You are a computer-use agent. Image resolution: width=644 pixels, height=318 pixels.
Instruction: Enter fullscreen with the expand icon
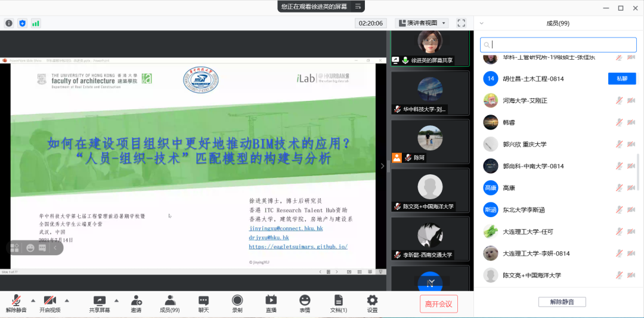coord(461,23)
